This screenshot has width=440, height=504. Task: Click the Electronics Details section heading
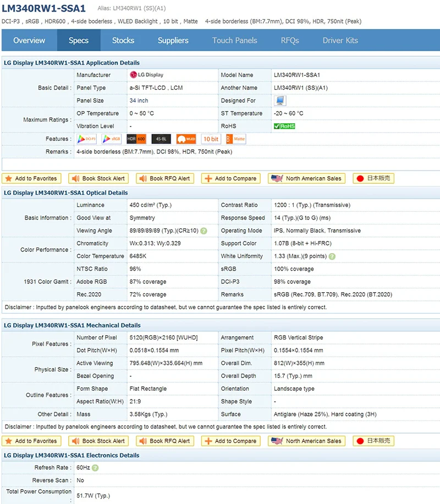coord(71,456)
